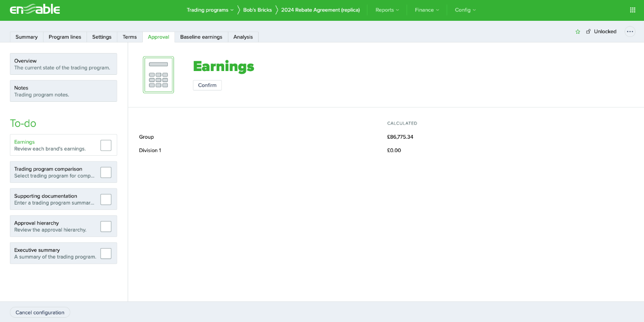Viewport: 644px width, 322px height.
Task: Click the Group row label
Action: (146, 137)
